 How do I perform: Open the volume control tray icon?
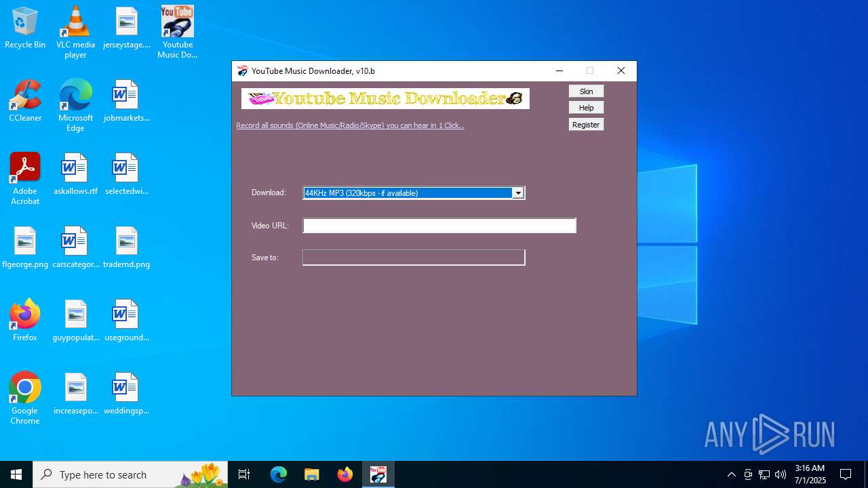[x=781, y=474]
